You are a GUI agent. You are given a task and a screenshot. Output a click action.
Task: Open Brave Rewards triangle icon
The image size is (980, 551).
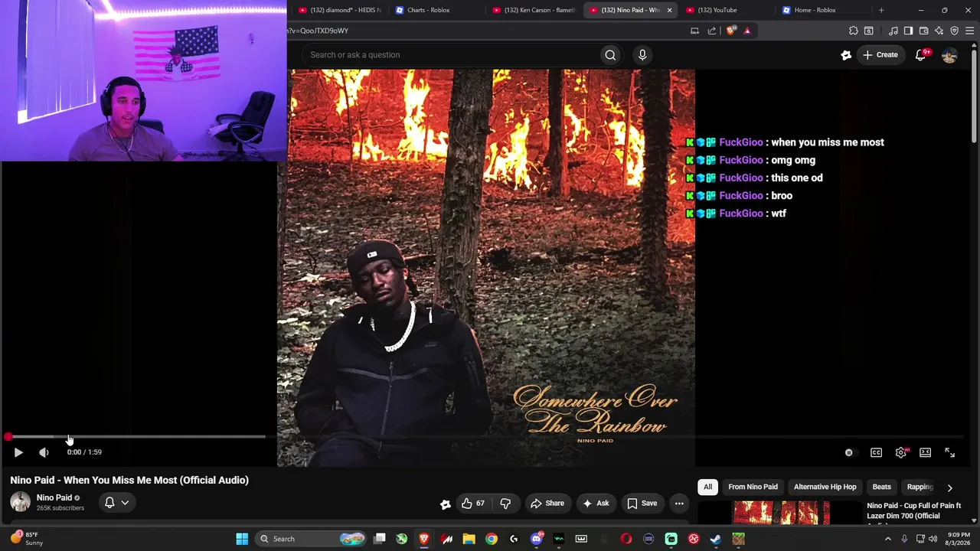click(x=747, y=31)
